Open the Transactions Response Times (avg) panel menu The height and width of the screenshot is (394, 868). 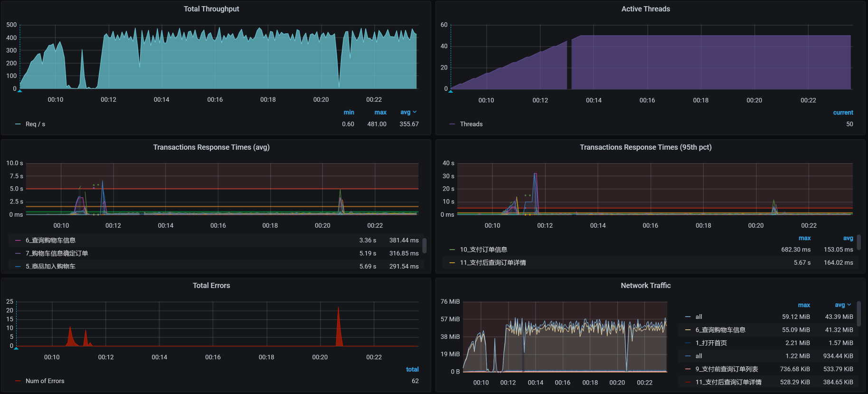pos(211,147)
